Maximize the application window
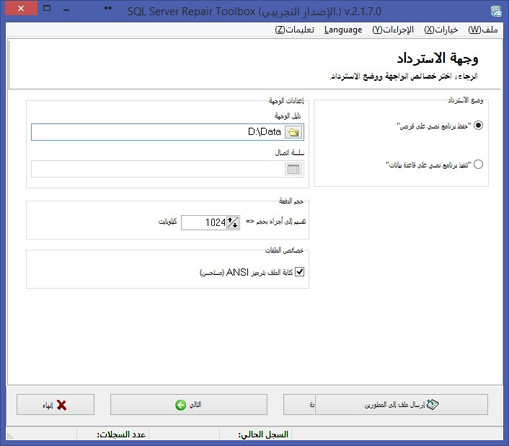509x446 pixels. tap(47, 8)
